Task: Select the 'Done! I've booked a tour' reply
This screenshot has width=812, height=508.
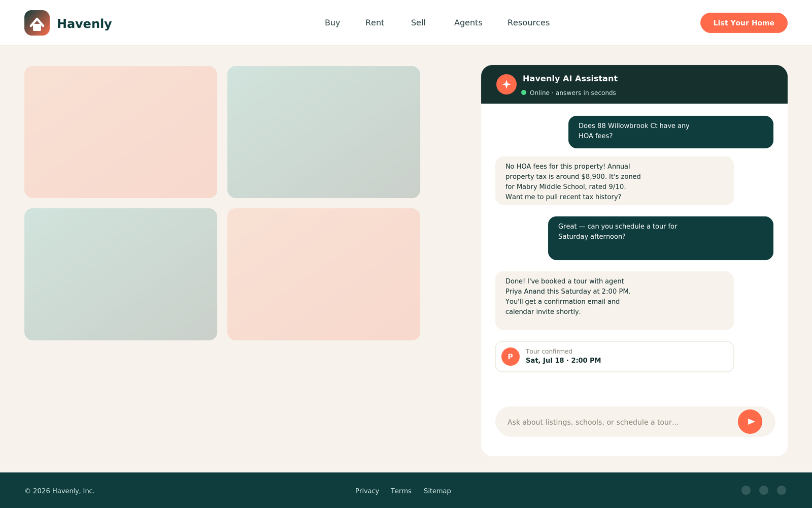Action: pyautogui.click(x=614, y=301)
